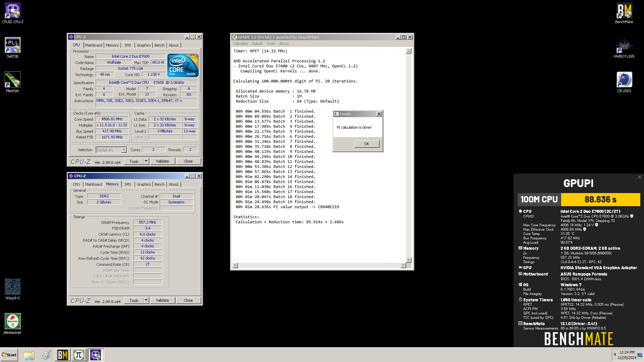The image size is (644, 362).
Task: Open BenchMate desktop shortcut
Action: 624,13
